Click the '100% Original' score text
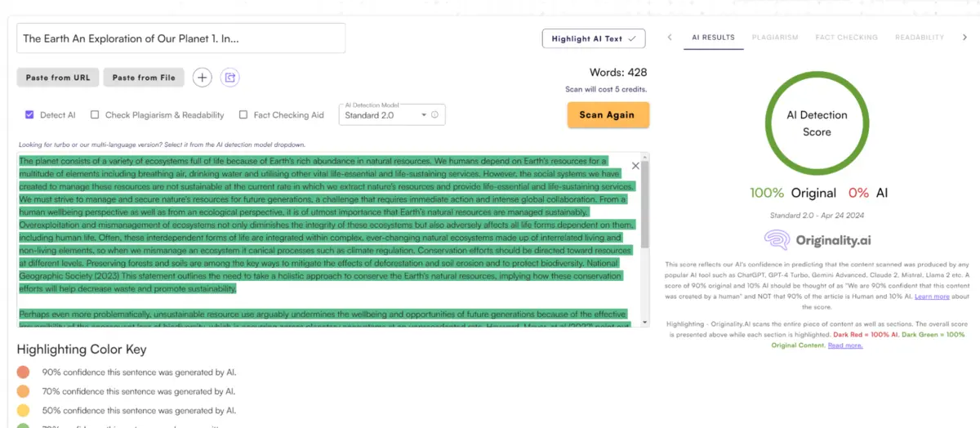Viewport: 980px width, 428px height. point(793,193)
